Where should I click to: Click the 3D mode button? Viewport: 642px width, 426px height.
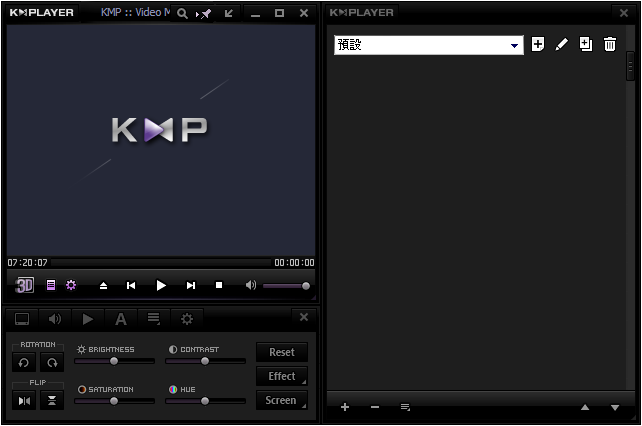(x=25, y=285)
